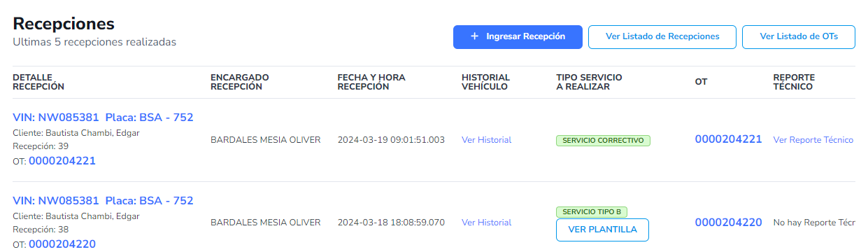Click the SERVICIO TIPO B badge
Viewport: 868px width, 252px height.
pyautogui.click(x=592, y=211)
